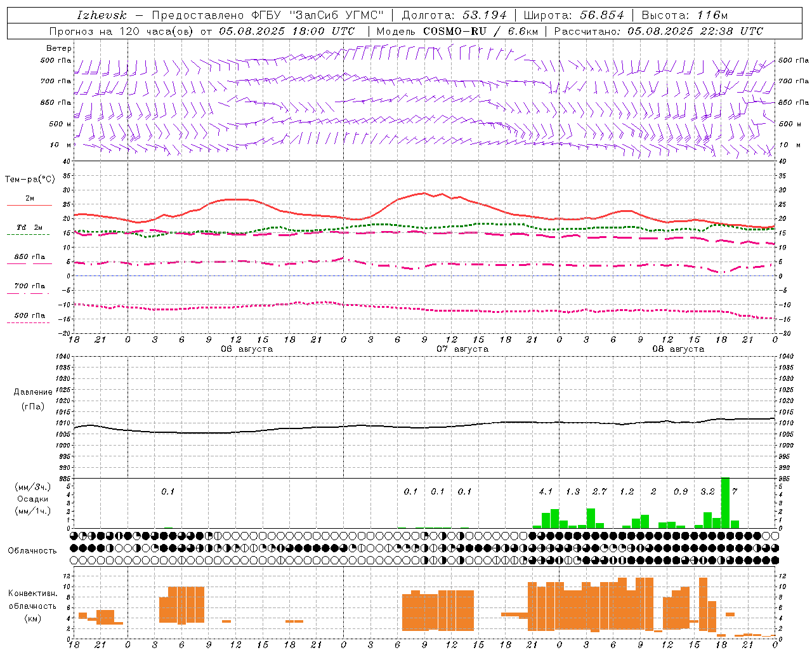Click the Прогноз на 120 часа(ов) text
This screenshot has height=650, width=812.
122,31
